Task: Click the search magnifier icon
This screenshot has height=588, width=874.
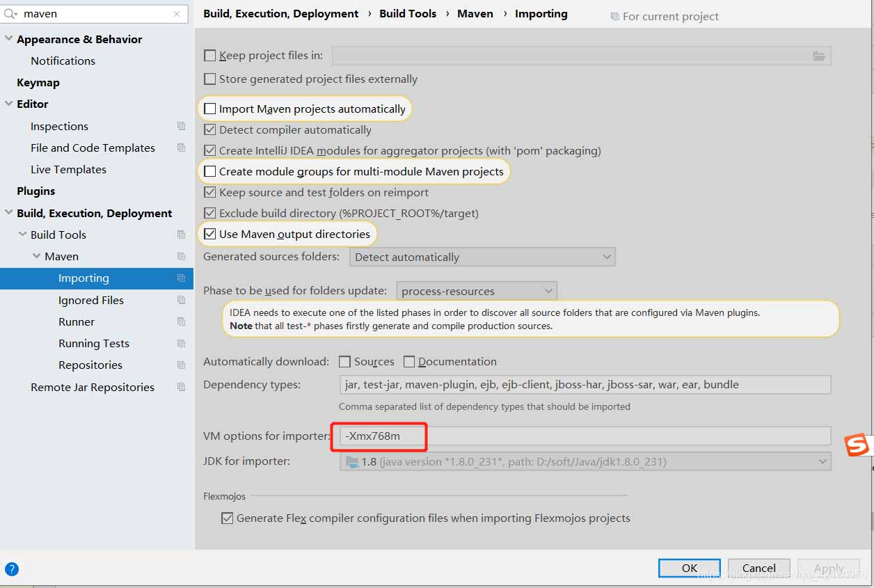Action: point(10,14)
